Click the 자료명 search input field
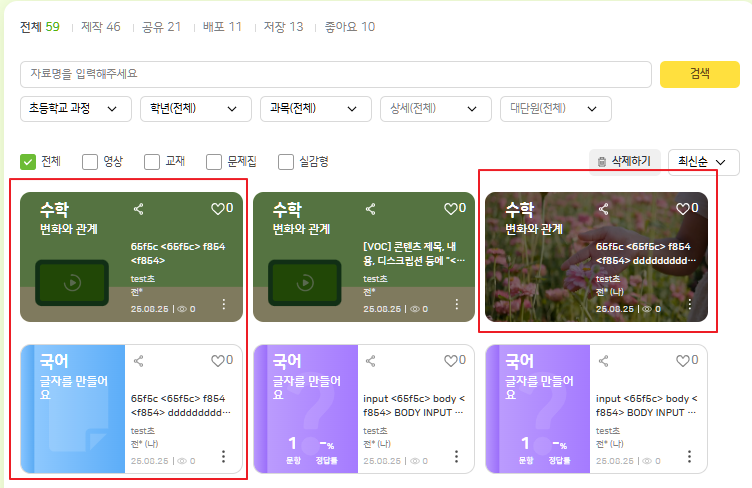 pos(335,74)
